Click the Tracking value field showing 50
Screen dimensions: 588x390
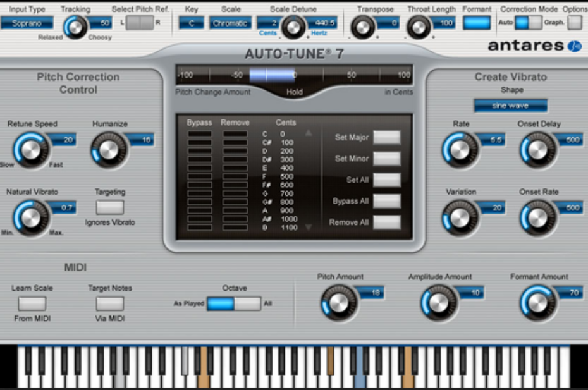tap(100, 23)
